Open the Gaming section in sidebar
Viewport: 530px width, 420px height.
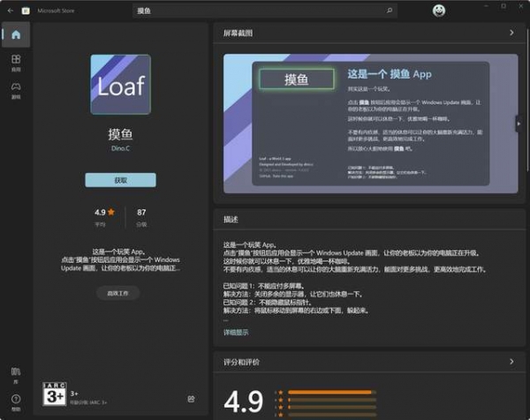(x=16, y=90)
